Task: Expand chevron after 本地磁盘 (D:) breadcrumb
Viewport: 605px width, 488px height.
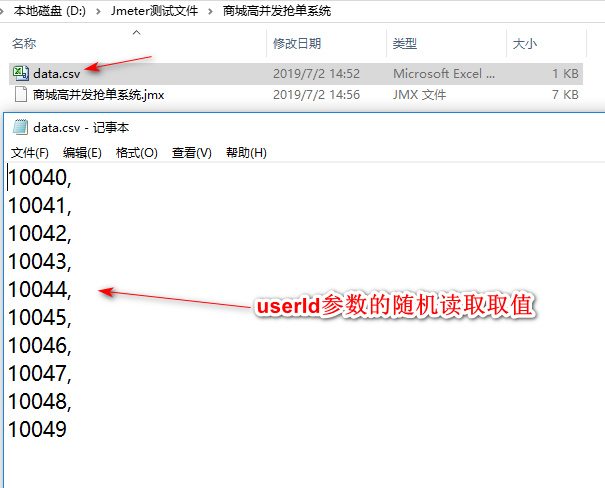Action: click(x=98, y=12)
